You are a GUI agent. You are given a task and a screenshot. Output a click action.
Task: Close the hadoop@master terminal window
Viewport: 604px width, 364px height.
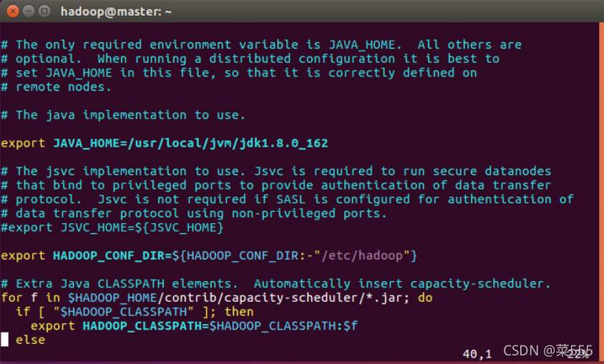(x=13, y=11)
